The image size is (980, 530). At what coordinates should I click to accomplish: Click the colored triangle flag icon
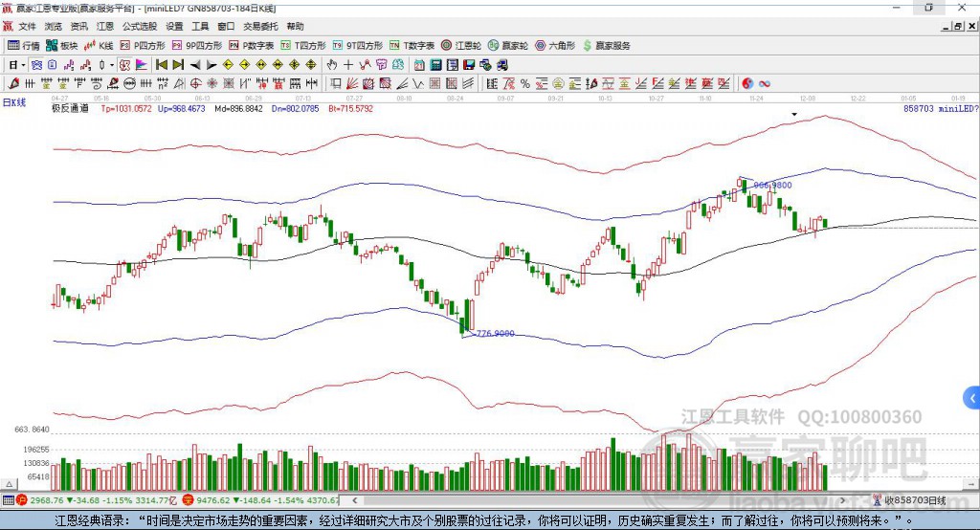pyautogui.click(x=142, y=65)
